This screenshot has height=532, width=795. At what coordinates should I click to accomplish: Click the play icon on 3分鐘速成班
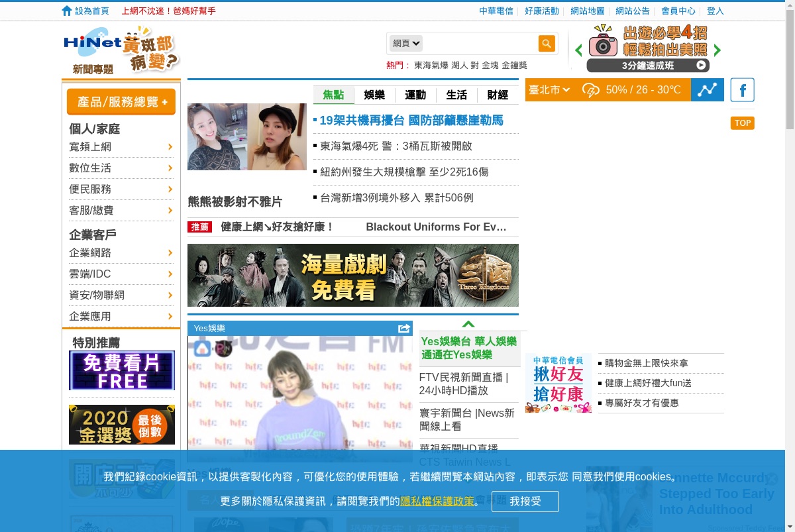(x=701, y=65)
